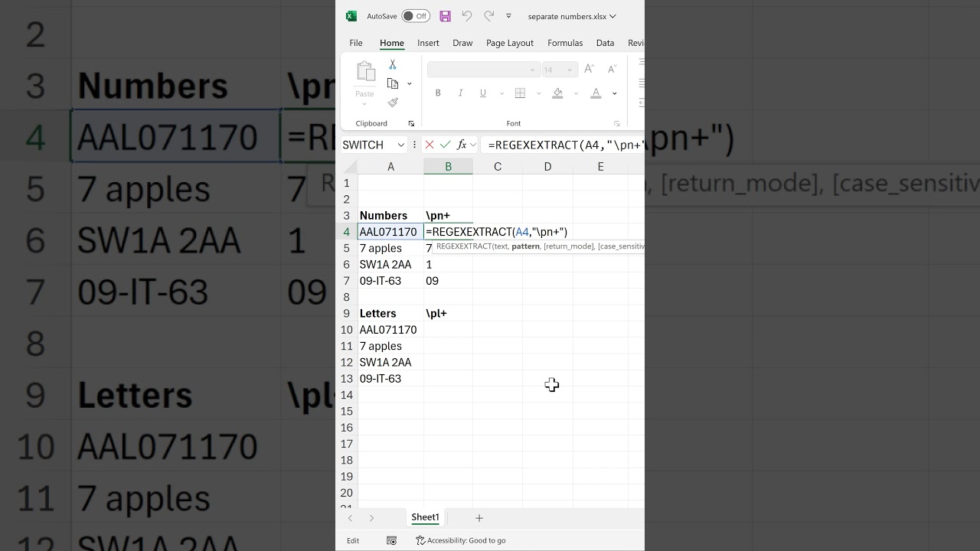980x551 pixels.
Task: Click inside the formula bar text
Action: pos(565,145)
